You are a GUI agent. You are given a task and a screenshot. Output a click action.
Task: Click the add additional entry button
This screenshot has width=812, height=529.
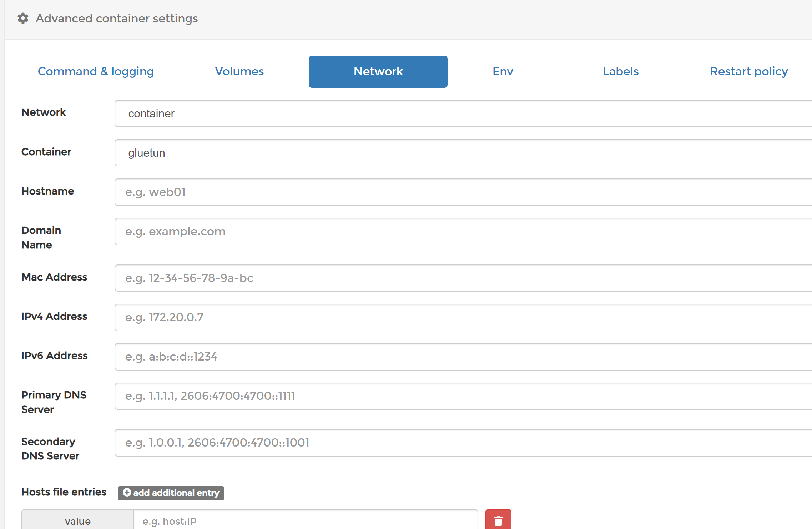[x=171, y=493]
